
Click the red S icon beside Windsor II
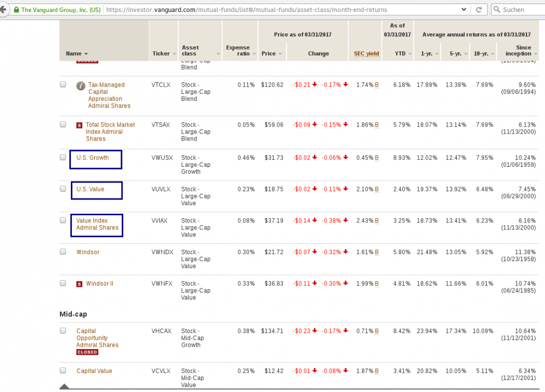coord(80,284)
